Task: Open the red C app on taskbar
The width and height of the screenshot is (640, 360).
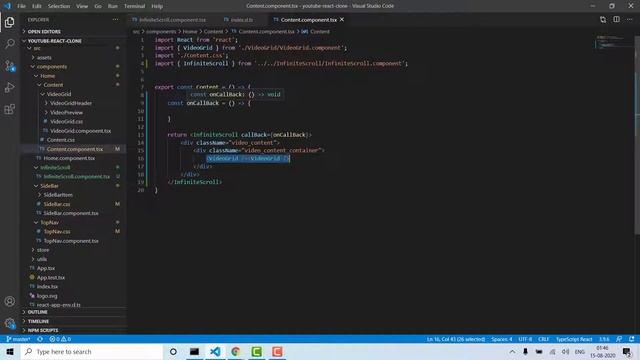Action: pyautogui.click(x=277, y=351)
